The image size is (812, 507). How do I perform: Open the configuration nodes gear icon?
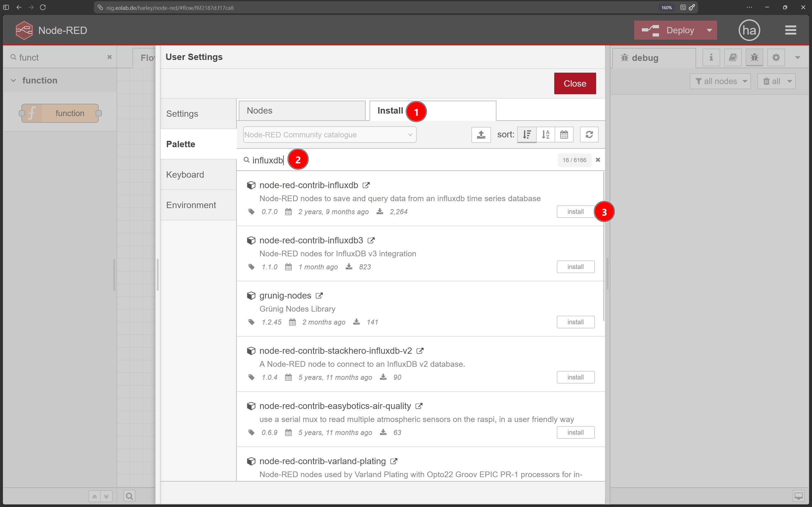coord(776,57)
